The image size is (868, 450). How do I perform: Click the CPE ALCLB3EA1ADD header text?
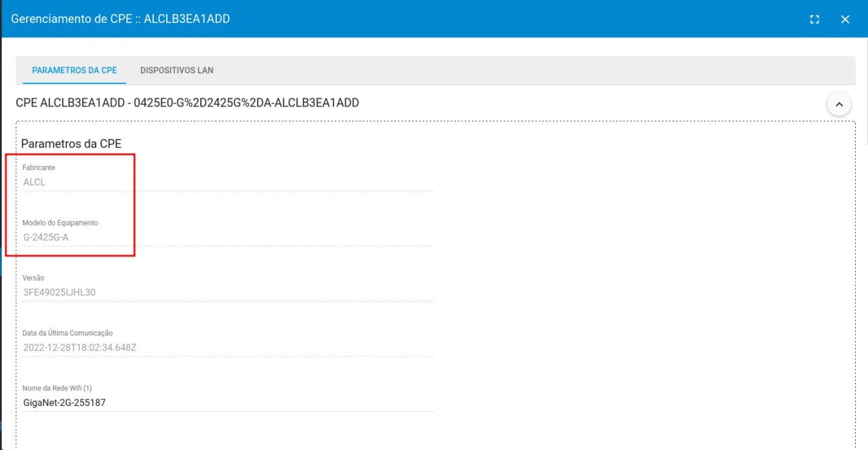click(x=187, y=103)
